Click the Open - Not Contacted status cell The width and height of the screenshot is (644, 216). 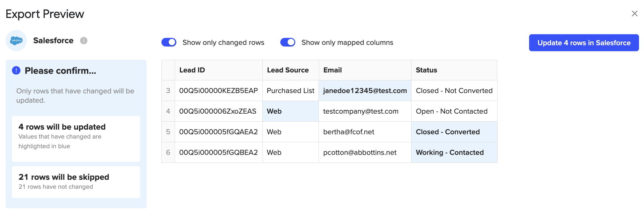point(454,111)
